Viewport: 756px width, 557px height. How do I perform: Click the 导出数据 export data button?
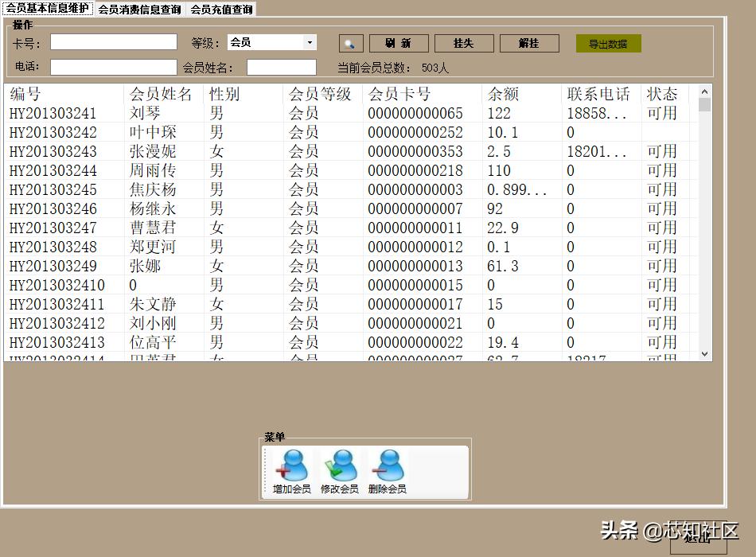coord(609,45)
